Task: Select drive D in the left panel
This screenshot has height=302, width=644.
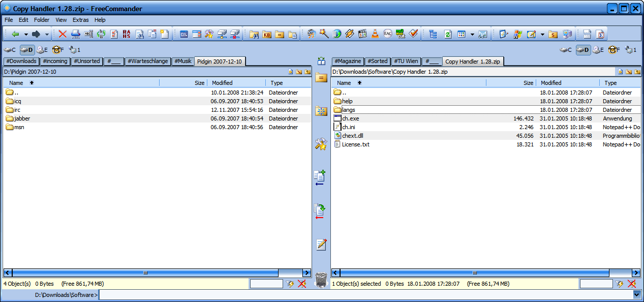Action: (x=26, y=50)
